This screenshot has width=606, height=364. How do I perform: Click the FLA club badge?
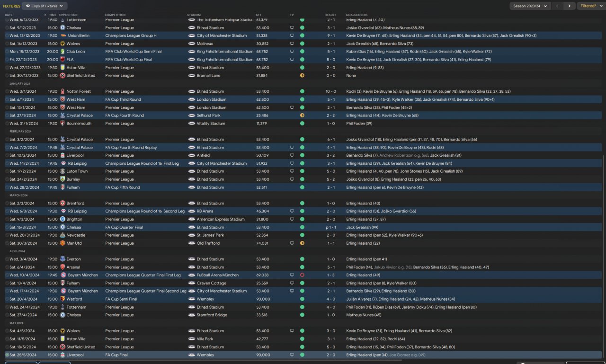(x=62, y=60)
